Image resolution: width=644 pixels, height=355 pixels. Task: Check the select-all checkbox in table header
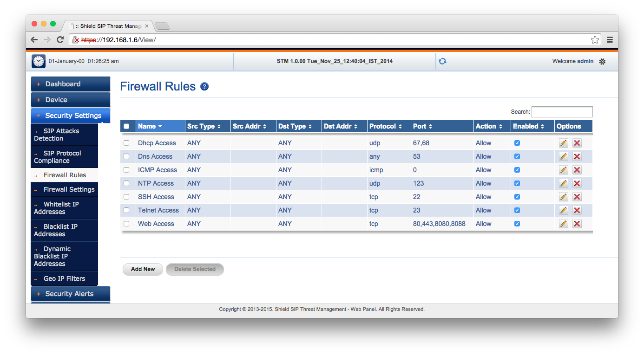126,126
